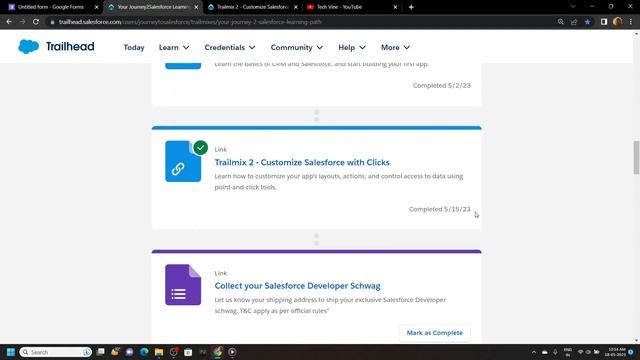Click the share page icon in address bar
The image size is (640, 360).
coord(574,22)
